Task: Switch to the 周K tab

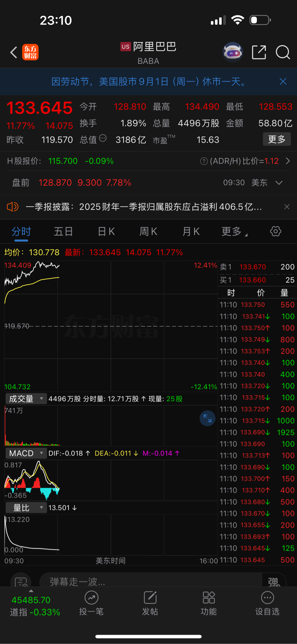Action: (x=148, y=231)
